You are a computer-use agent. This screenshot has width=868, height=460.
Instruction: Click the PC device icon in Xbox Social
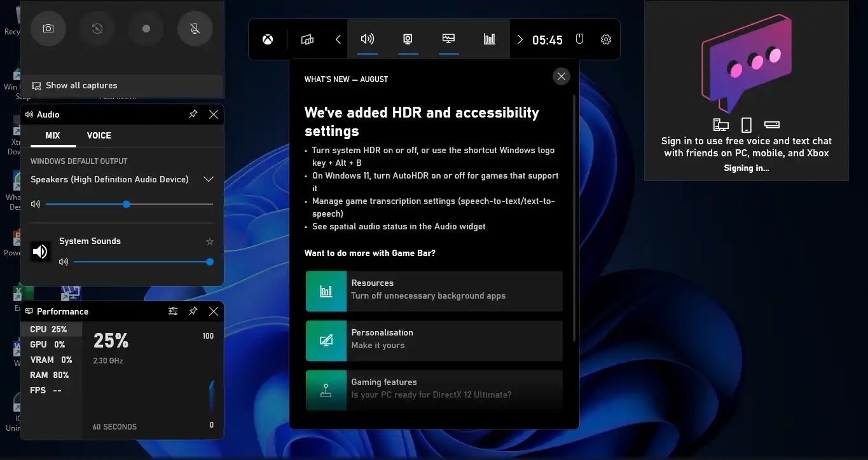[x=720, y=125]
